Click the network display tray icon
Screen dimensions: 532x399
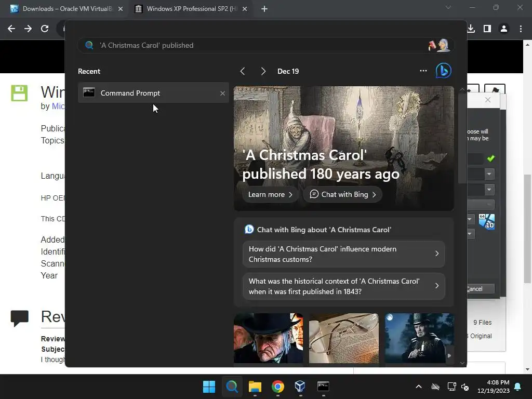(x=451, y=387)
